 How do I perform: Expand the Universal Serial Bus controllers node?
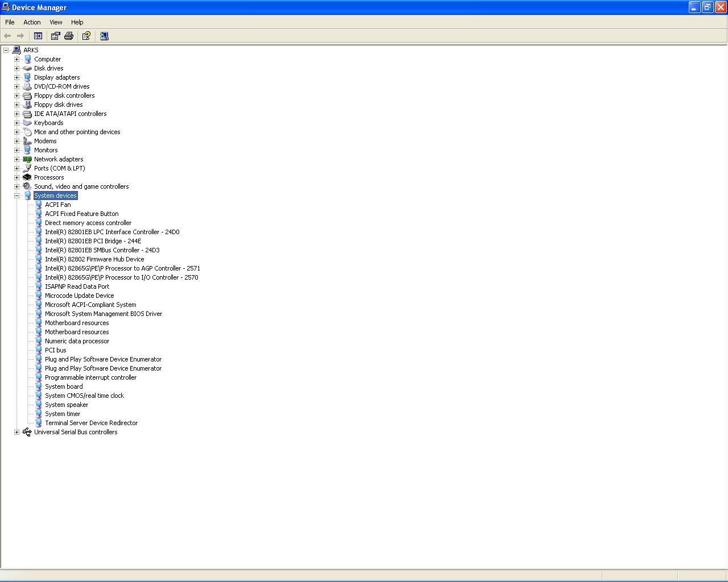[16, 432]
